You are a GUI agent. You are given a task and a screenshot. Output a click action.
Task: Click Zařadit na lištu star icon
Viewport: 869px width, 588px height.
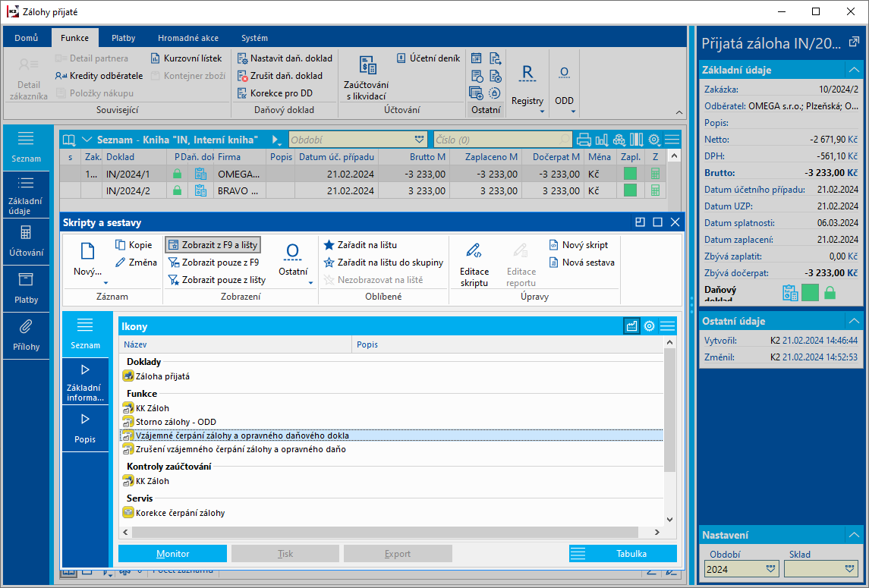(329, 245)
